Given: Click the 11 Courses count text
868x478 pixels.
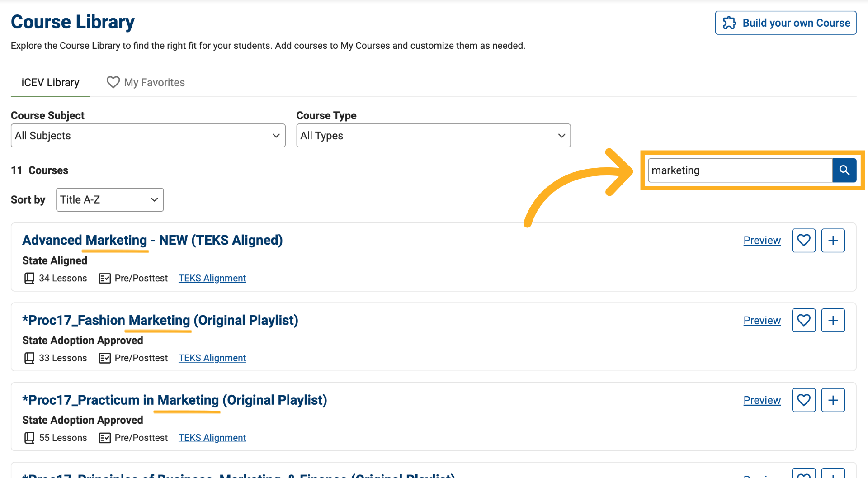Looking at the screenshot, I should click(39, 170).
